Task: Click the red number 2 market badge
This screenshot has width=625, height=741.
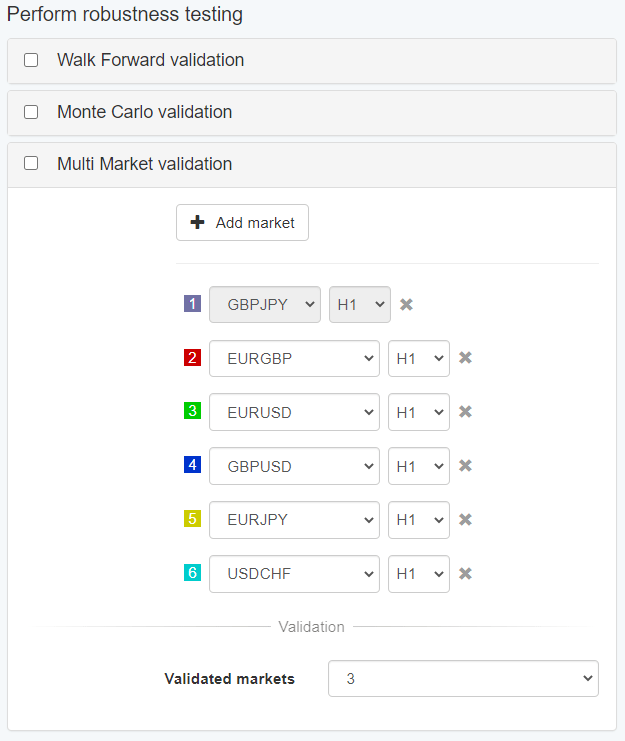Action: [193, 358]
